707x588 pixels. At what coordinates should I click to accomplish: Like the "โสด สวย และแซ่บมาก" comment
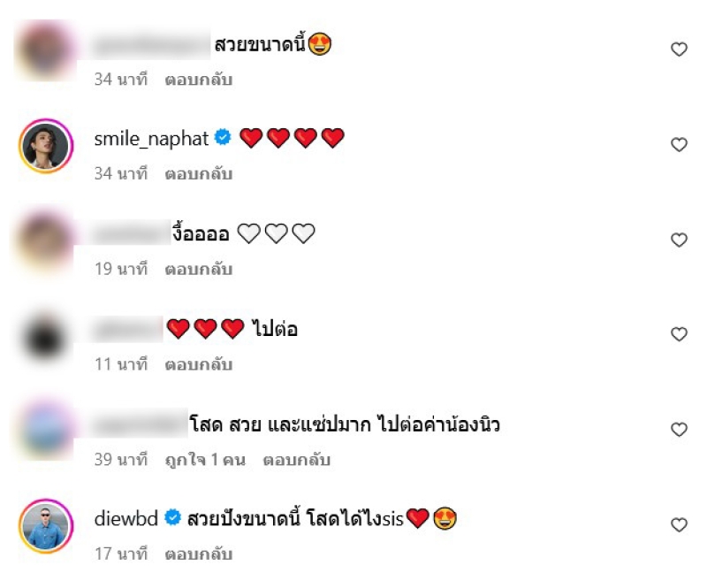pyautogui.click(x=679, y=429)
